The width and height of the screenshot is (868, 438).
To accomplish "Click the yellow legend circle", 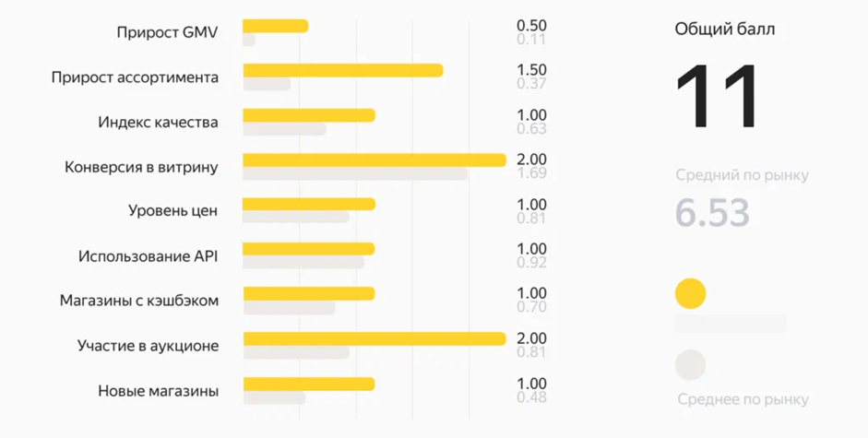I will point(690,294).
